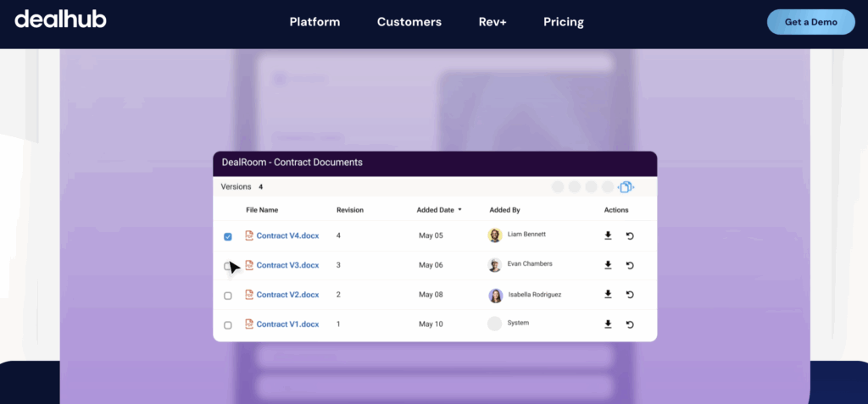
Task: Download Contract V3.docx
Action: 608,265
